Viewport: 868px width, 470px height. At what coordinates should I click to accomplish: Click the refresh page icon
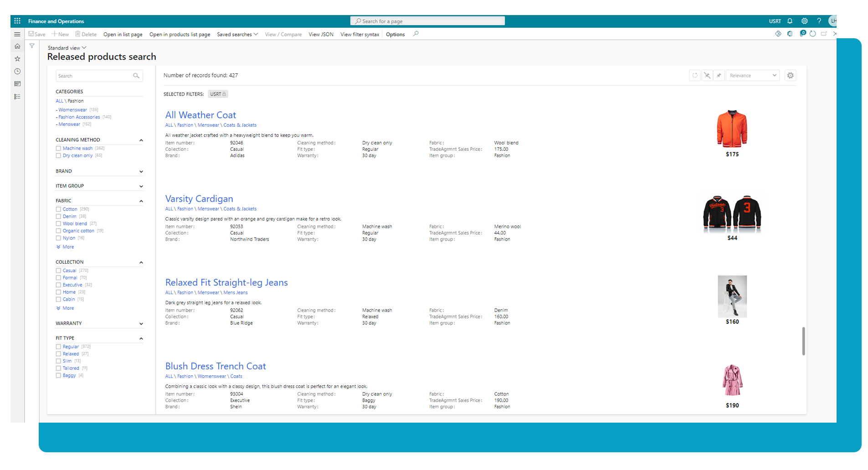pos(813,33)
